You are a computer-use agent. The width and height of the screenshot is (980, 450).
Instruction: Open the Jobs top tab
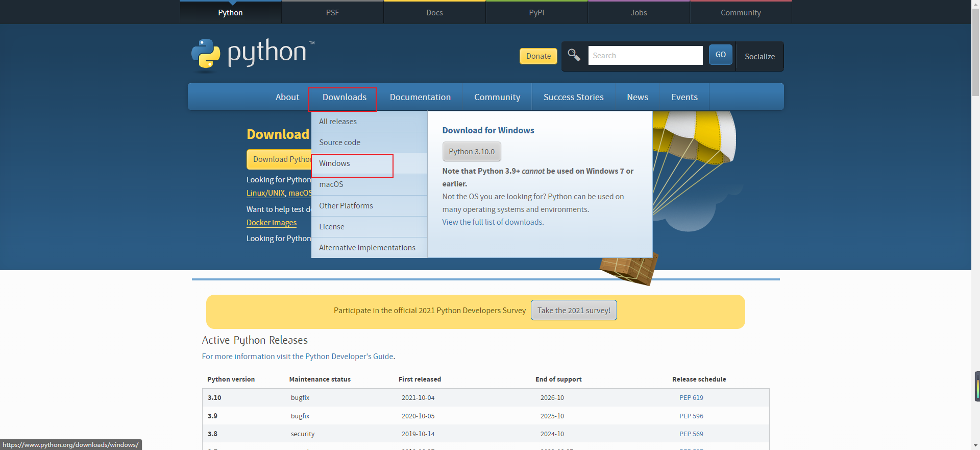(639, 12)
